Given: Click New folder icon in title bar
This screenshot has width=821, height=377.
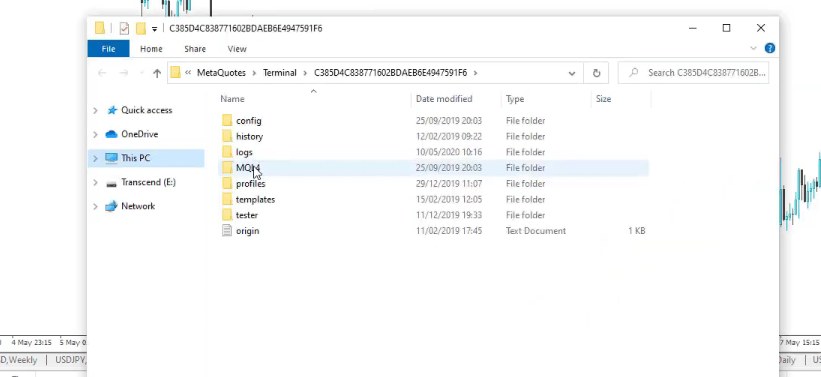Looking at the screenshot, I should 140,28.
